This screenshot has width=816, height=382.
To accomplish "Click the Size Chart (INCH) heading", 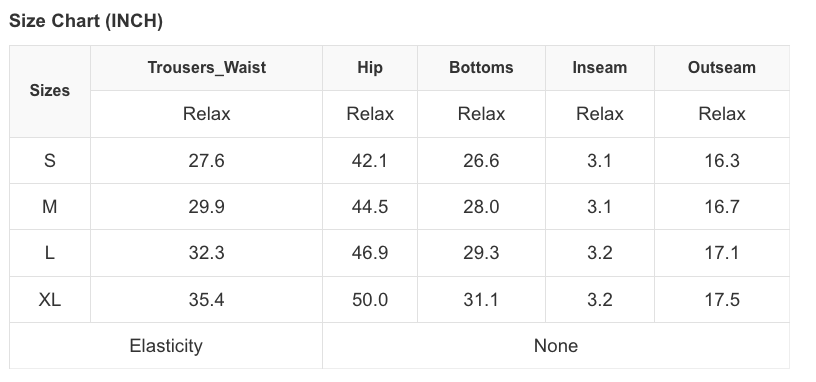I will [86, 21].
